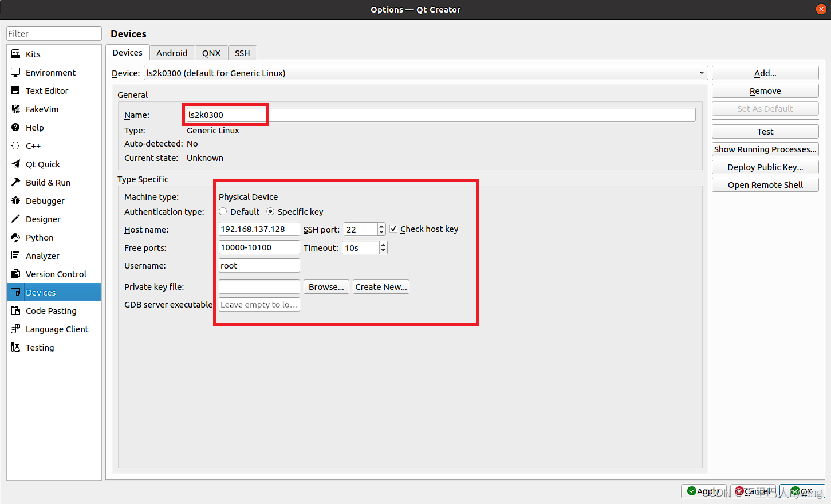Browse for private key file
Screen dimensions: 831x504
point(326,287)
